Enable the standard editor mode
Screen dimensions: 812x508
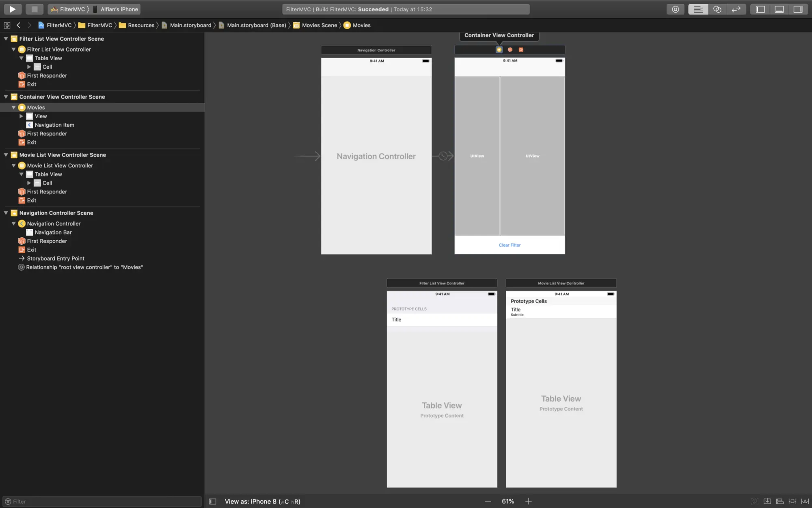coord(698,9)
